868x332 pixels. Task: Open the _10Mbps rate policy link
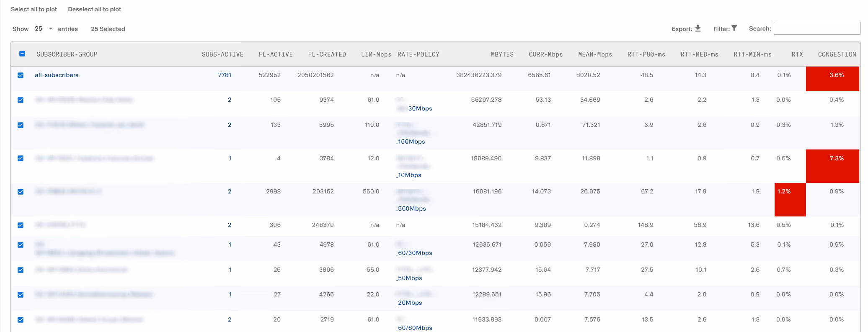(408, 175)
